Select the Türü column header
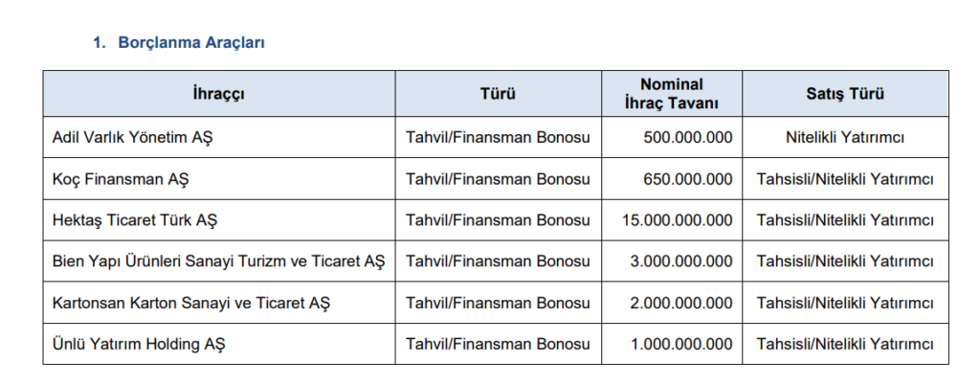Screen dimensions: 980x387 tap(498, 94)
